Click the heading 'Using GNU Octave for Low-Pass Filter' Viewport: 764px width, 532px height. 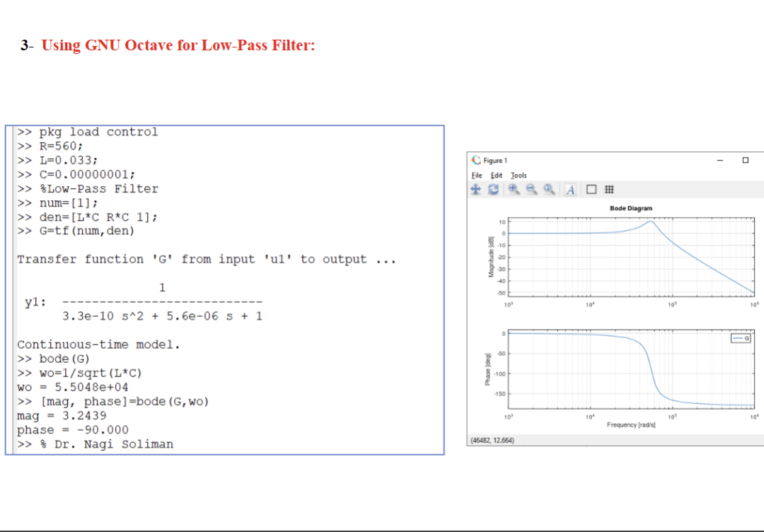coord(177,45)
